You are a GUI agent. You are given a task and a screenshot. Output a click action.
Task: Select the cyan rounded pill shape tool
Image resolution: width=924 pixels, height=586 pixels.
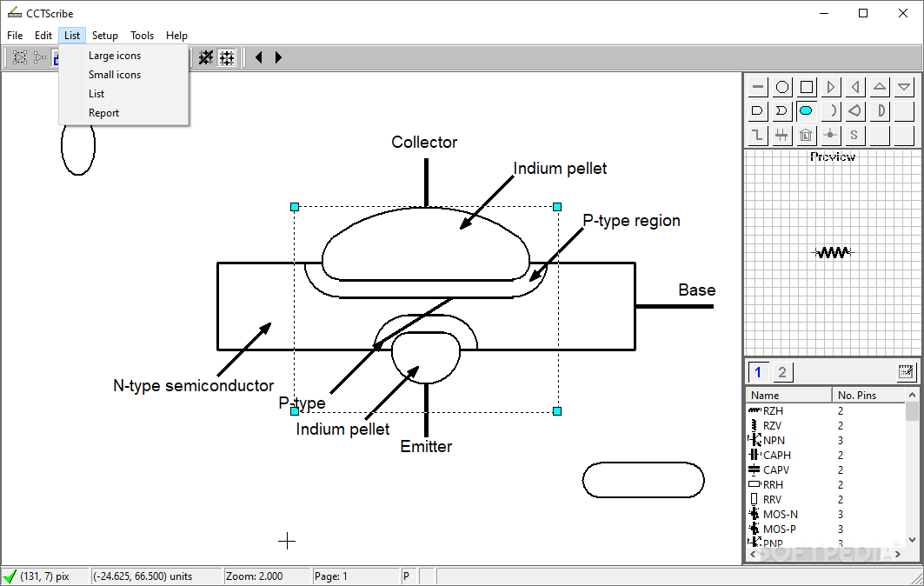pyautogui.click(x=806, y=110)
